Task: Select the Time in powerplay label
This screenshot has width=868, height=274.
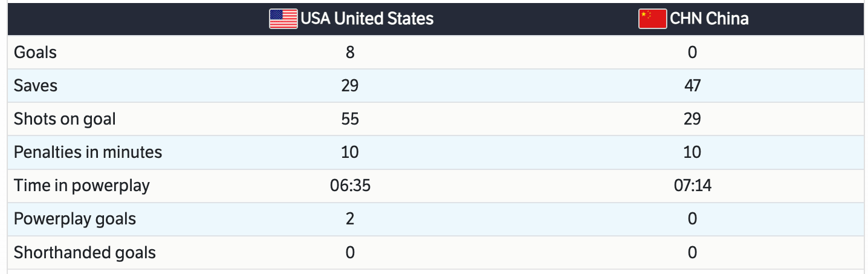Action: 82,185
